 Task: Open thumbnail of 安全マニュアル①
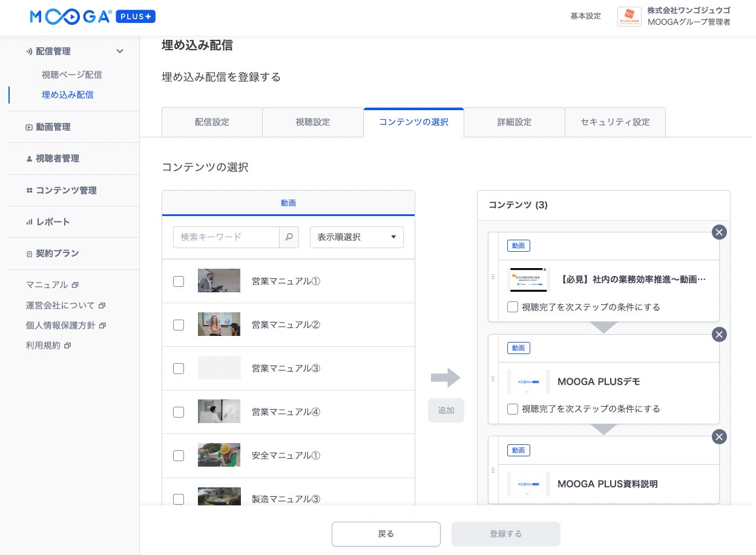tap(219, 455)
